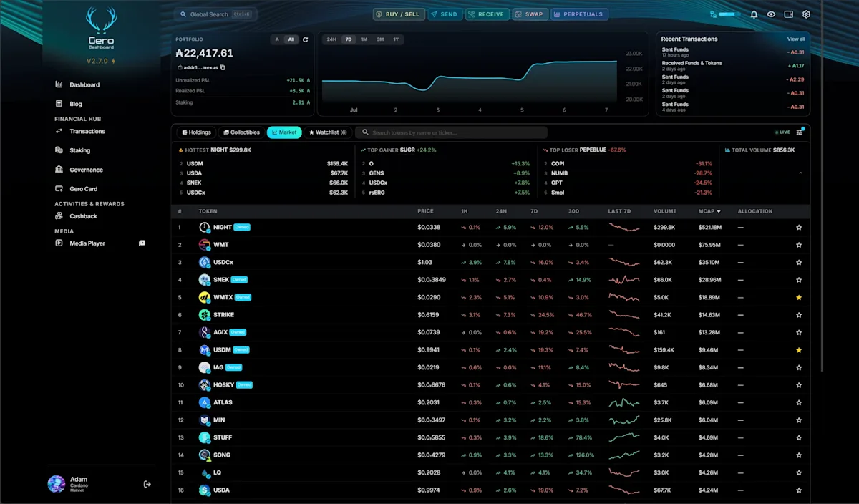The image size is (859, 504).
Task: Click Adam's profile avatar
Action: [x=57, y=484]
